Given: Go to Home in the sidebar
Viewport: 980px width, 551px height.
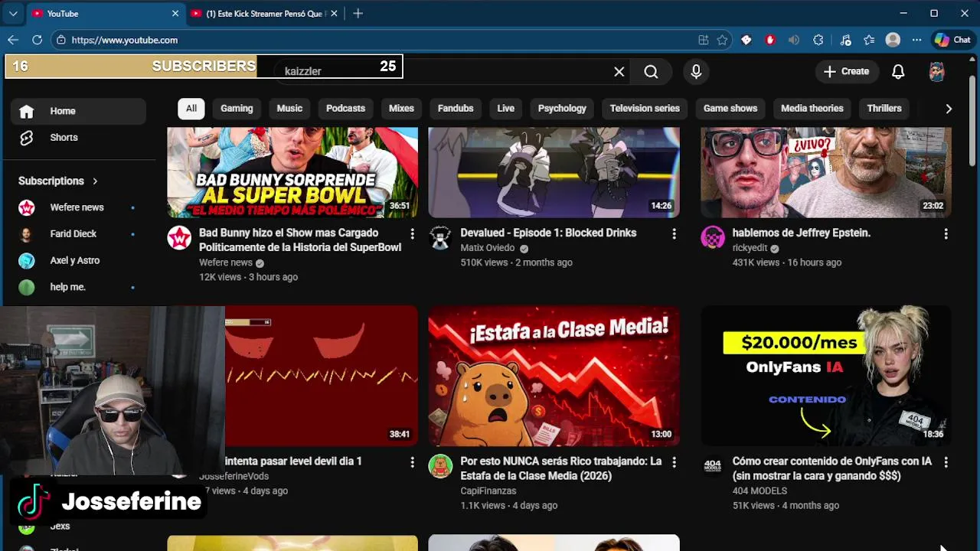Looking at the screenshot, I should 78,111.
